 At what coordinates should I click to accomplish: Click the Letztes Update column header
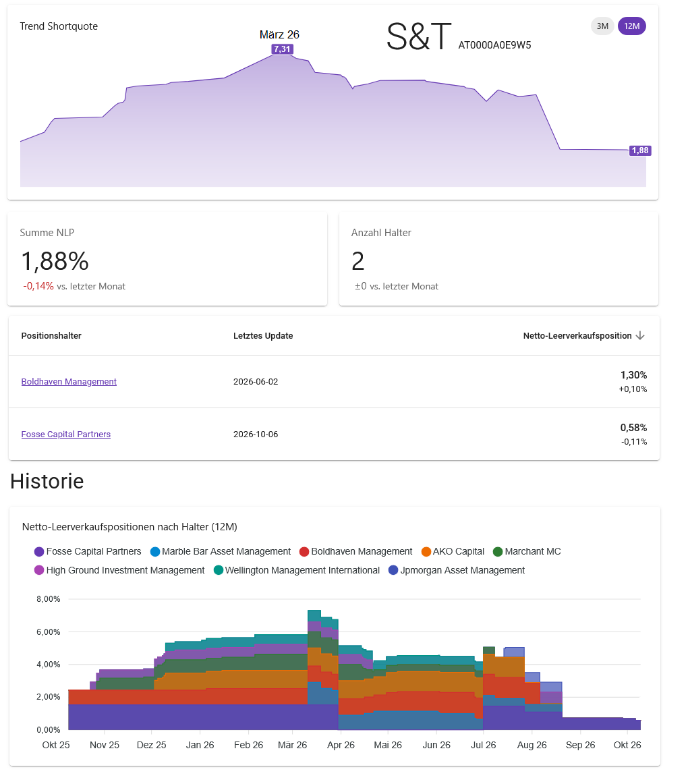tap(263, 335)
